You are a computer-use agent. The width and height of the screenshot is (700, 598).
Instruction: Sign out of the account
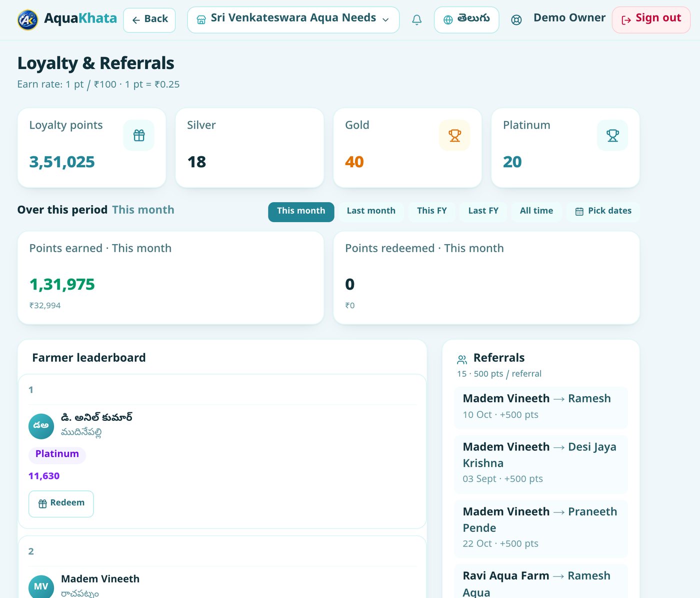click(651, 20)
